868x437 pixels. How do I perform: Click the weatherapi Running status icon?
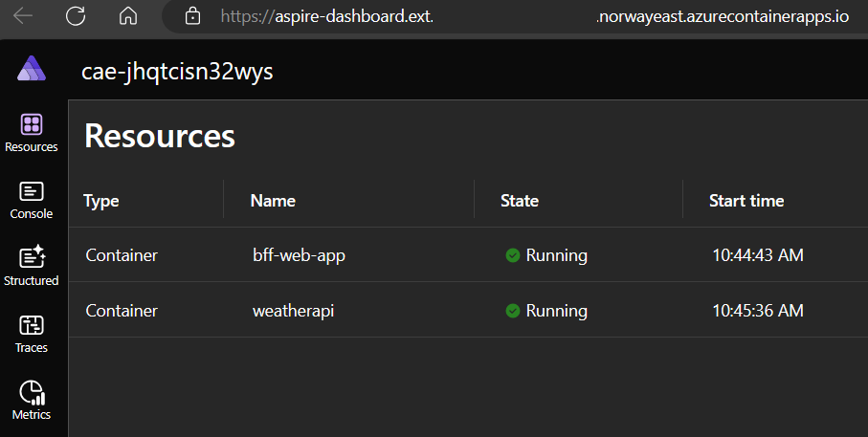[513, 311]
